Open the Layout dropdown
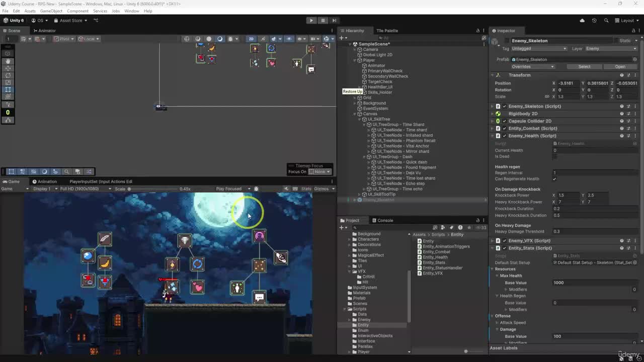Image resolution: width=644 pixels, height=362 pixels. pyautogui.click(x=627, y=21)
